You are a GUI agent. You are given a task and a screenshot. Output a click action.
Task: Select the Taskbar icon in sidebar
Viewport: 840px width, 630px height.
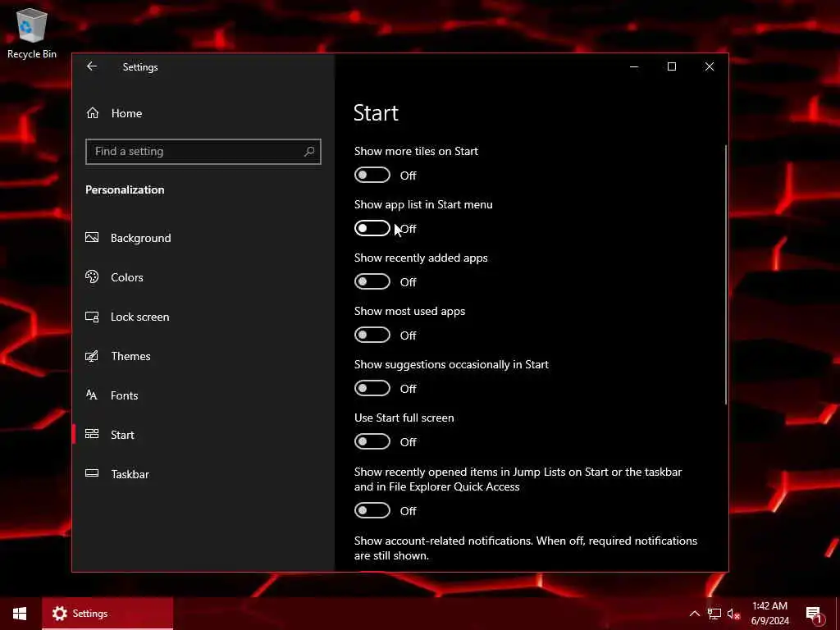click(x=92, y=473)
